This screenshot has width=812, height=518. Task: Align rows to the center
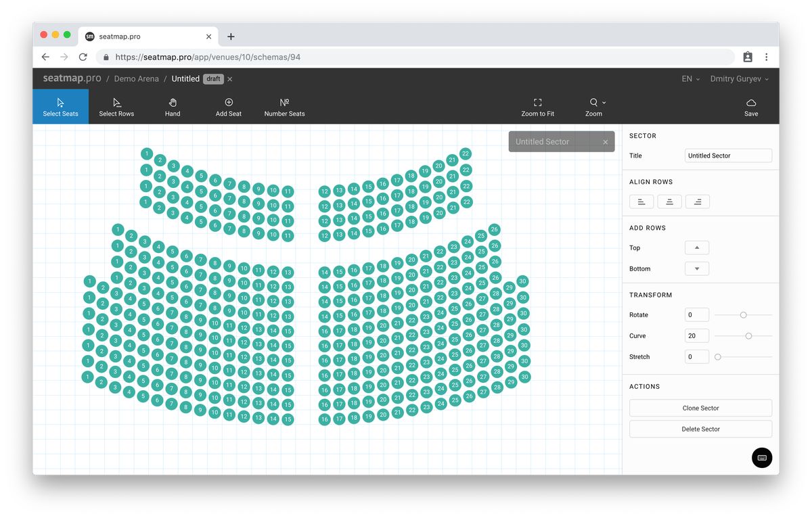point(669,201)
